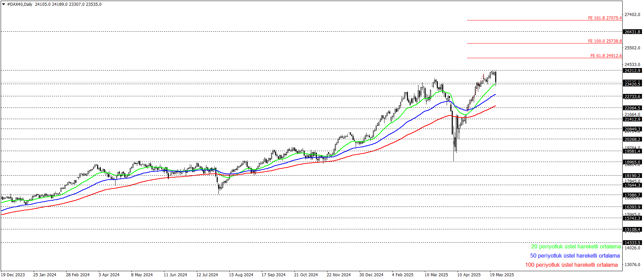Click the 4 Feb 2025 date label
The width and height of the screenshot is (644, 279).
coord(403,275)
